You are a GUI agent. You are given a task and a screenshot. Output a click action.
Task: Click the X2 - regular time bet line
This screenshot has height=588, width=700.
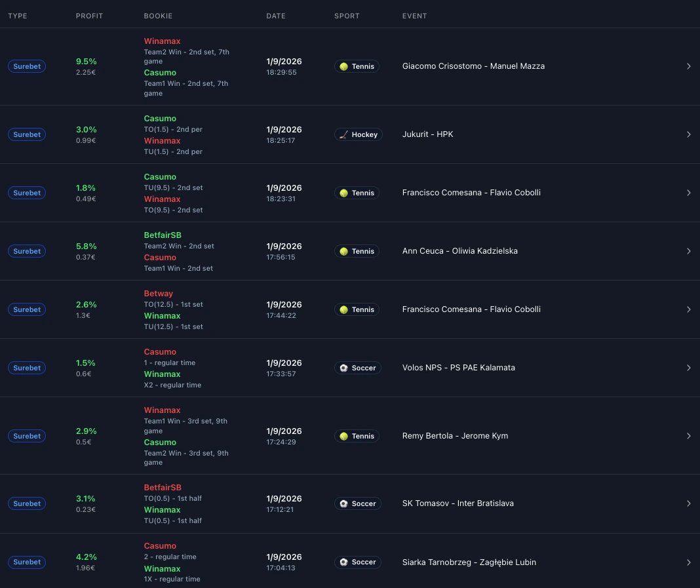(x=172, y=385)
